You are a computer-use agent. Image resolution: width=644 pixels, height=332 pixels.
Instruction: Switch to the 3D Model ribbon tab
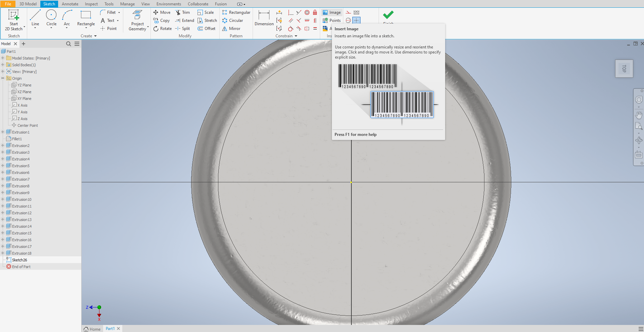tap(28, 4)
